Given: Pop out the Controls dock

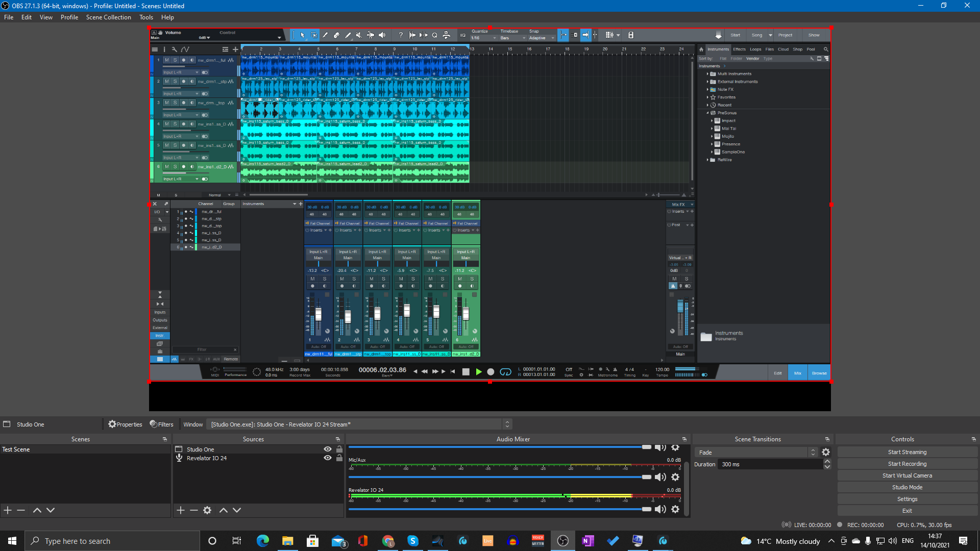Looking at the screenshot, I should click(974, 439).
